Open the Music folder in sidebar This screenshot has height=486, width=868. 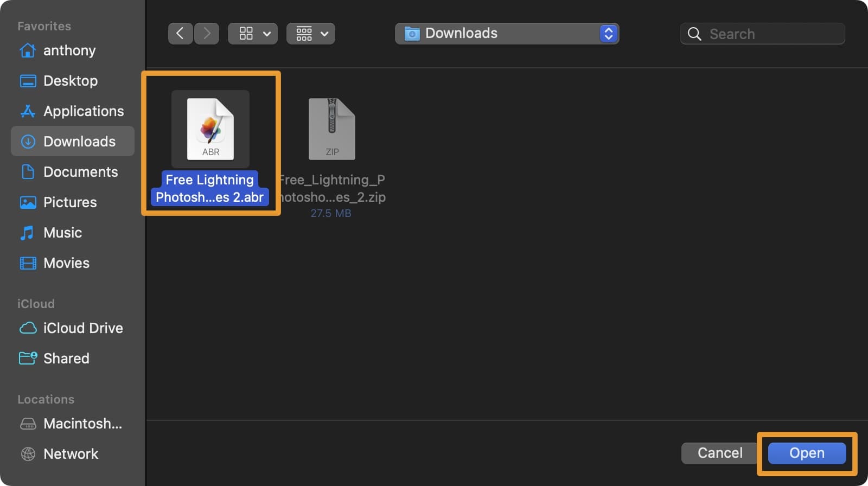[x=62, y=233]
